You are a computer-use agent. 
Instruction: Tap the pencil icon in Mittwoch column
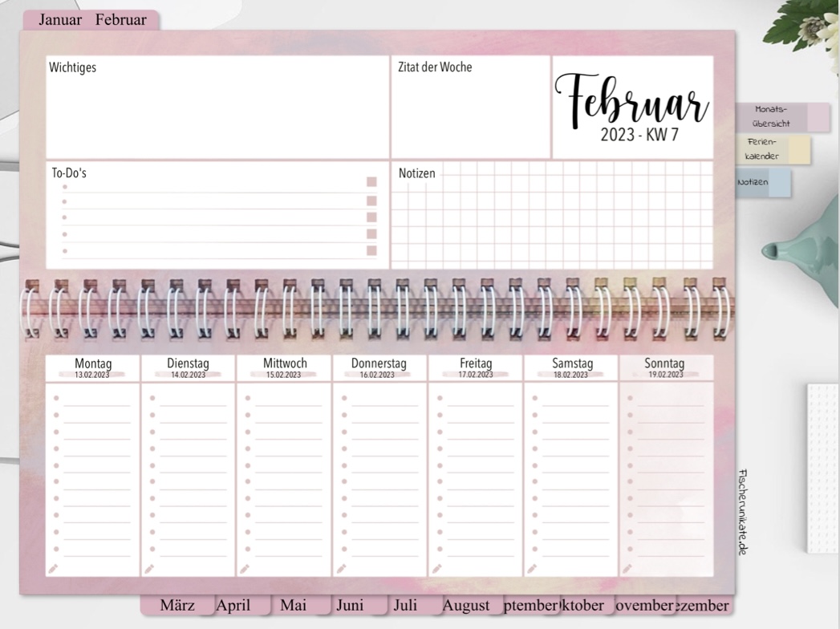245,568
